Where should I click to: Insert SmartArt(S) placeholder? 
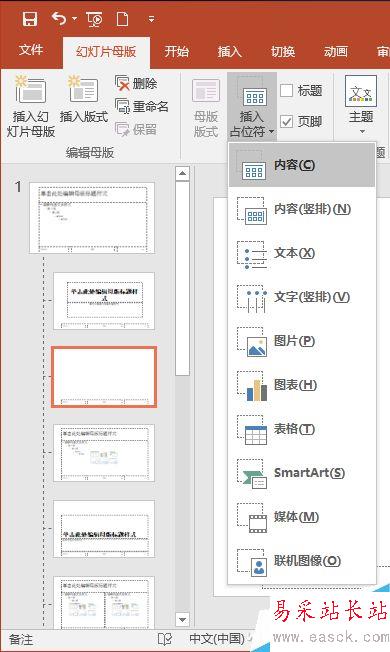pos(302,473)
